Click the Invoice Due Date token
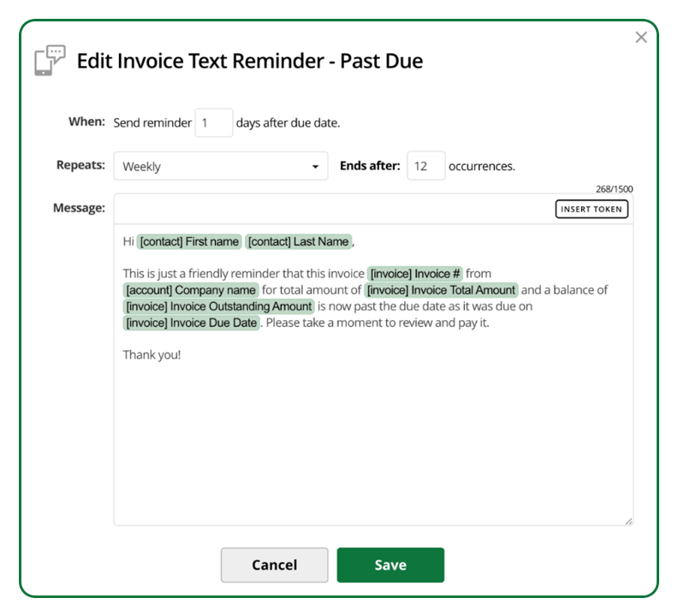 coord(191,323)
